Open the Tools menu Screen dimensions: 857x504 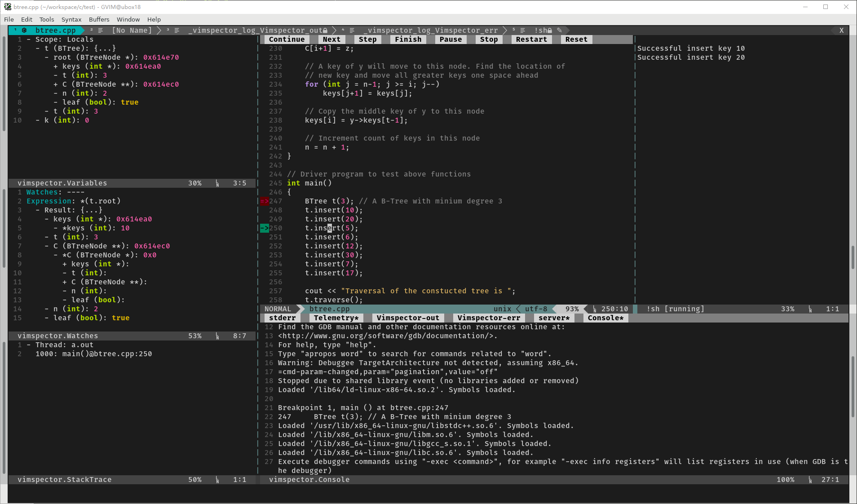47,19
